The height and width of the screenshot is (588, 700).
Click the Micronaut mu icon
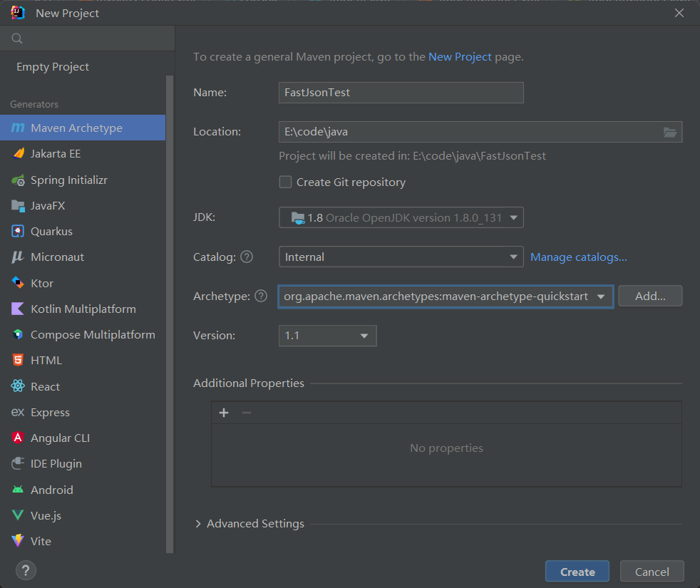coord(17,257)
